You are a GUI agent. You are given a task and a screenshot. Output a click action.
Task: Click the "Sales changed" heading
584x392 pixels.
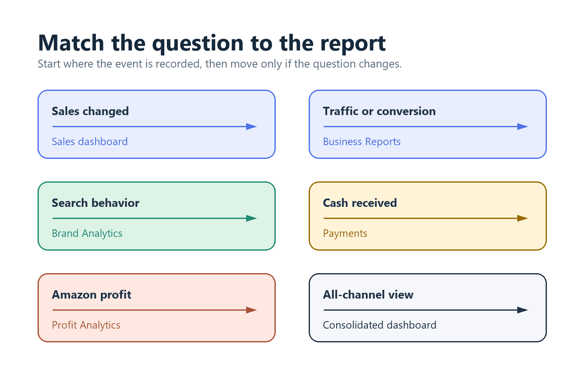[90, 111]
